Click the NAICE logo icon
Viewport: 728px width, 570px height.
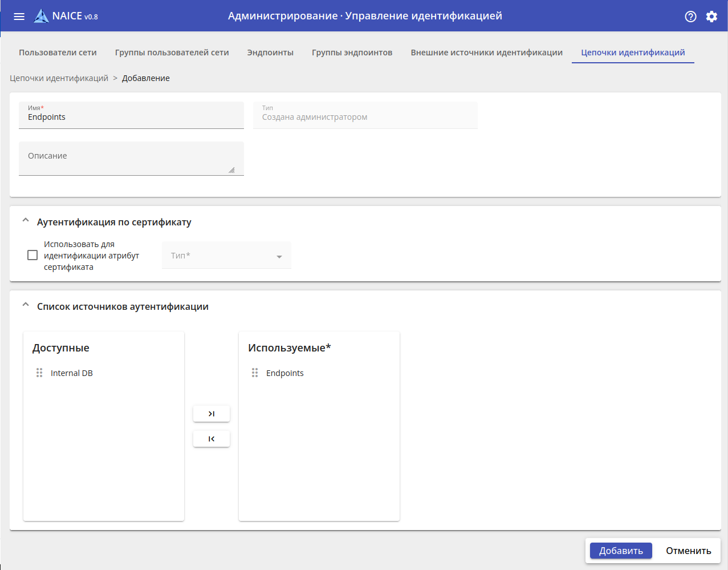pyautogui.click(x=41, y=16)
